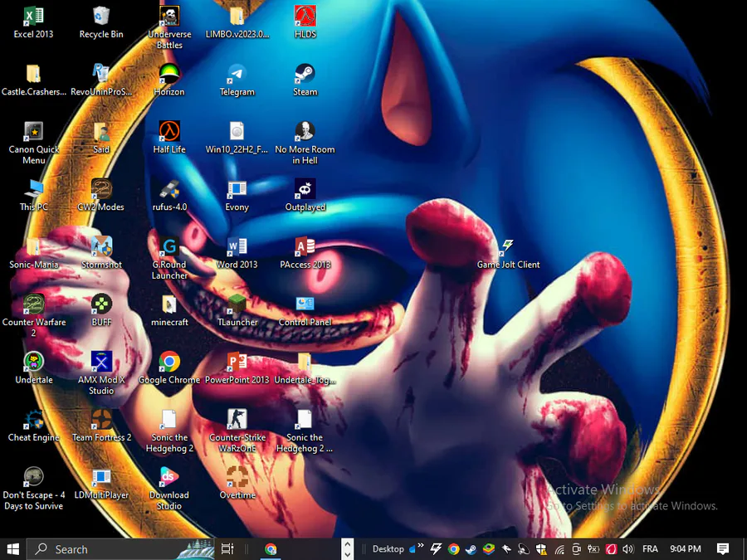747x560 pixels.
Task: Select the Half Life shortcut
Action: point(169,138)
